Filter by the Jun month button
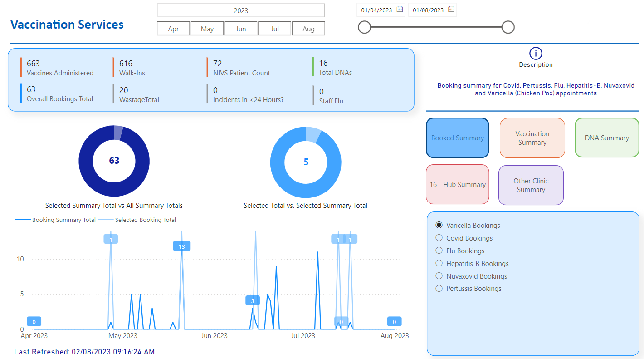The height and width of the screenshot is (359, 644). pyautogui.click(x=241, y=29)
